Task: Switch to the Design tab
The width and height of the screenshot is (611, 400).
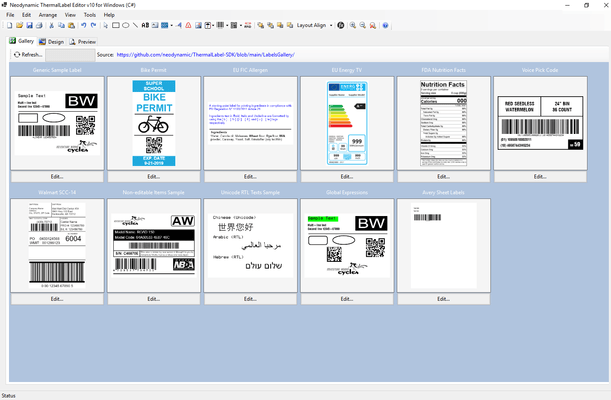Action: [x=52, y=42]
